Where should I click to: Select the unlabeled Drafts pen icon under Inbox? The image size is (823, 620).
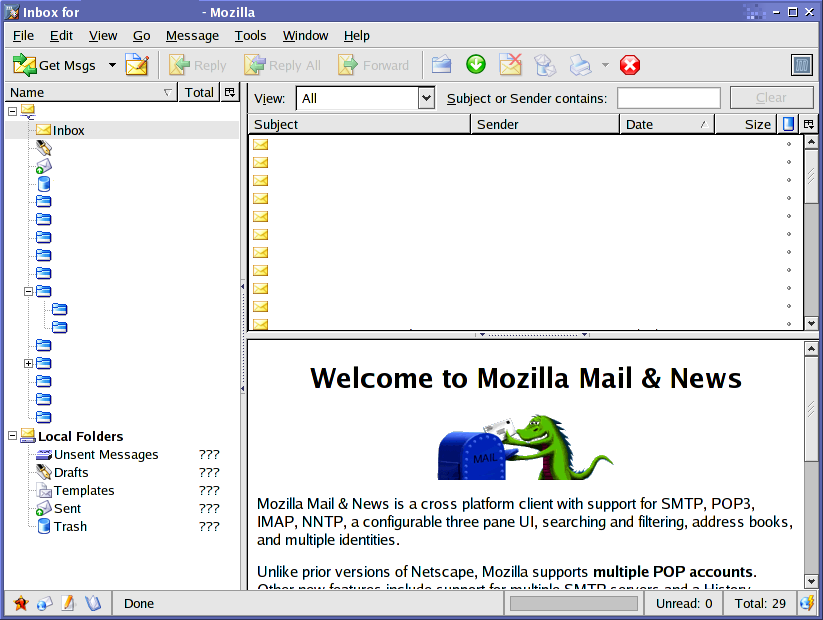point(44,148)
